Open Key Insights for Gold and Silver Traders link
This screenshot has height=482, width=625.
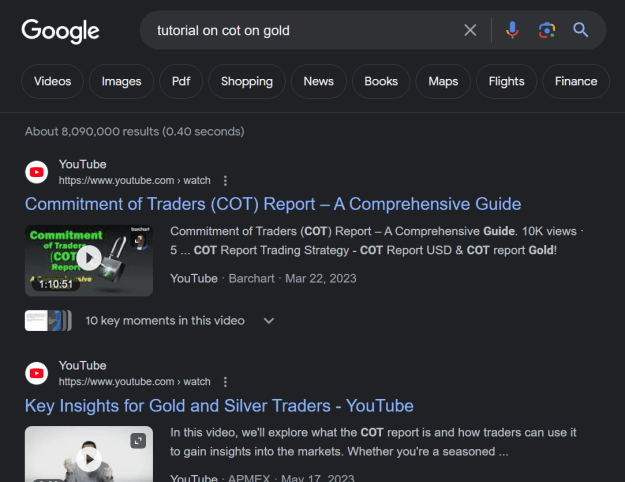(x=219, y=406)
